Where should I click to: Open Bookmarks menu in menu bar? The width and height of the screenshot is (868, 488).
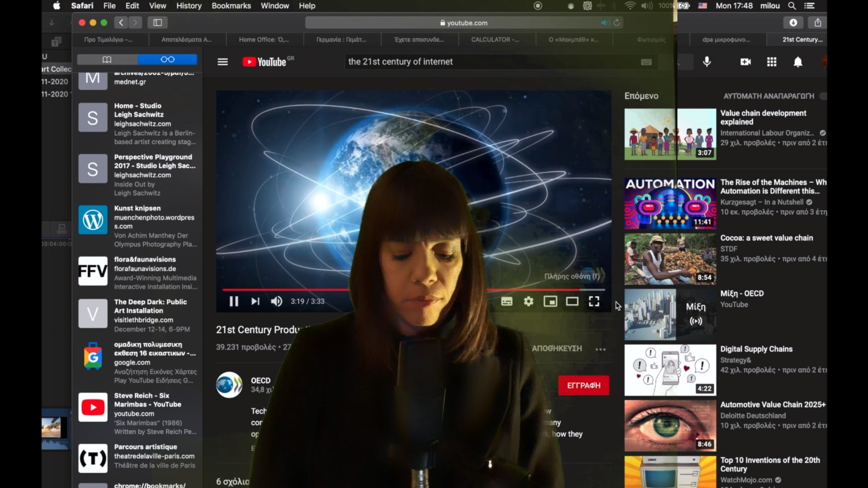click(231, 6)
